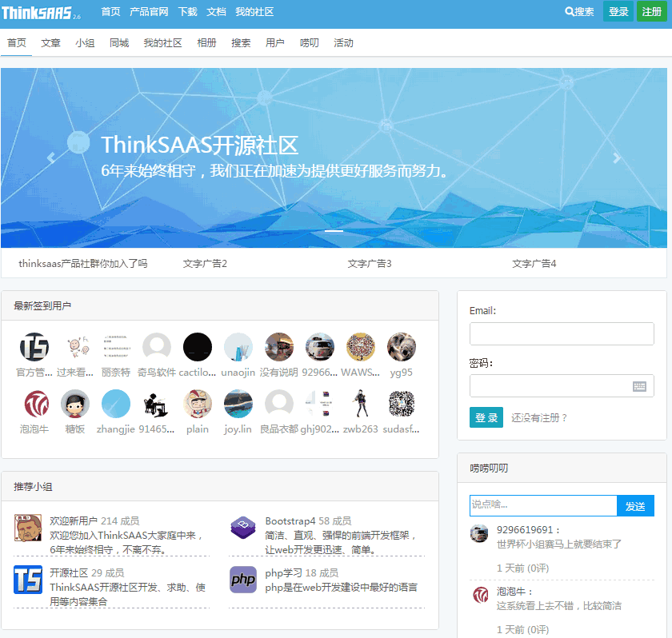View zhangjie's avatar in signed-in users

115,403
